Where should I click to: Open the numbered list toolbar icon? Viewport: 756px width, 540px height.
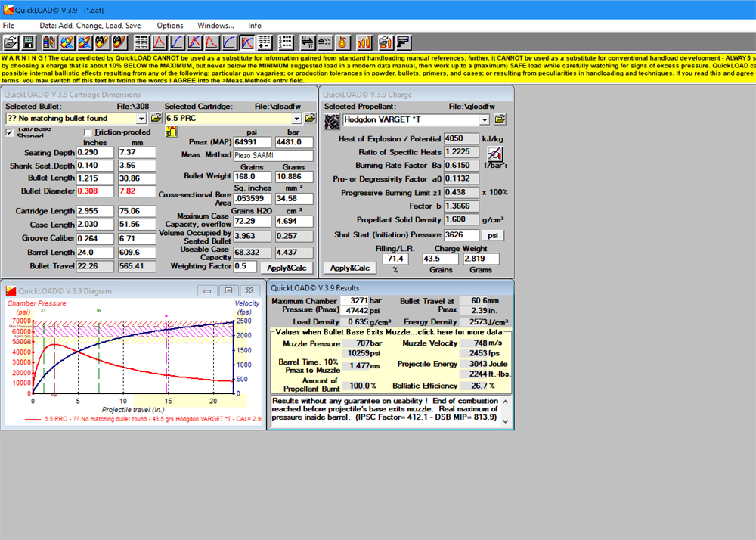286,42
